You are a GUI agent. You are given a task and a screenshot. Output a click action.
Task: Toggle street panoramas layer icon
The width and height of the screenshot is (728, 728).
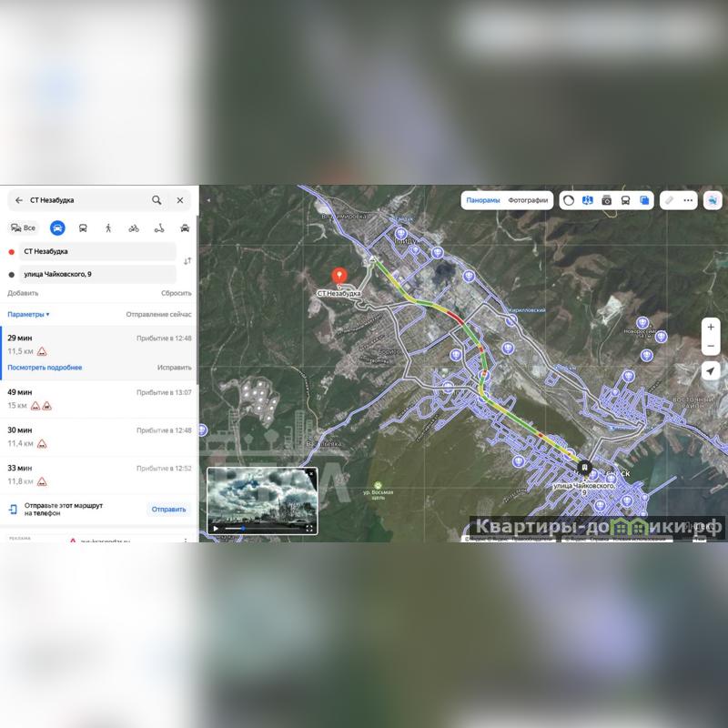coord(588,200)
